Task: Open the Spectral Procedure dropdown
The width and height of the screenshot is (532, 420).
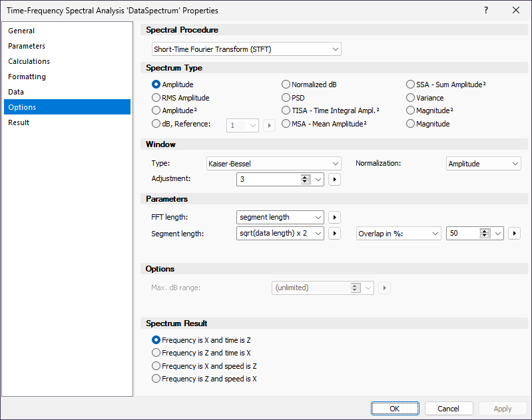Action: [x=246, y=49]
